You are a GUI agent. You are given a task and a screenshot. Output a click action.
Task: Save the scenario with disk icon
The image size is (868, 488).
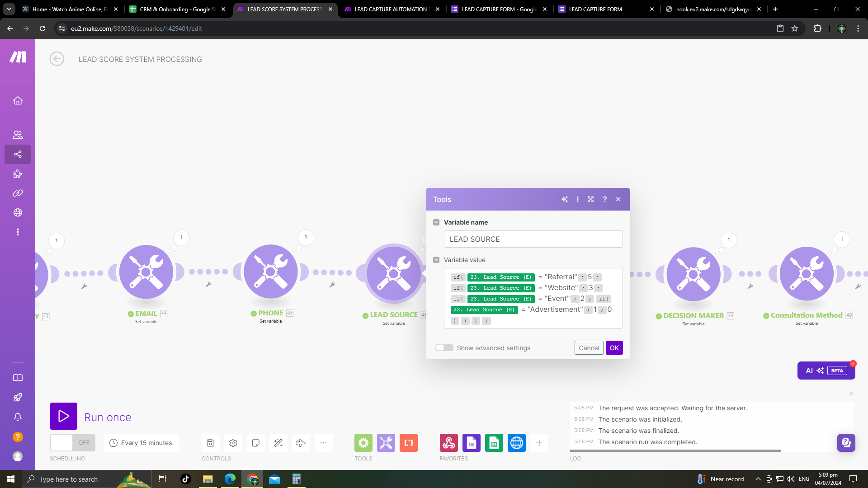(210, 443)
